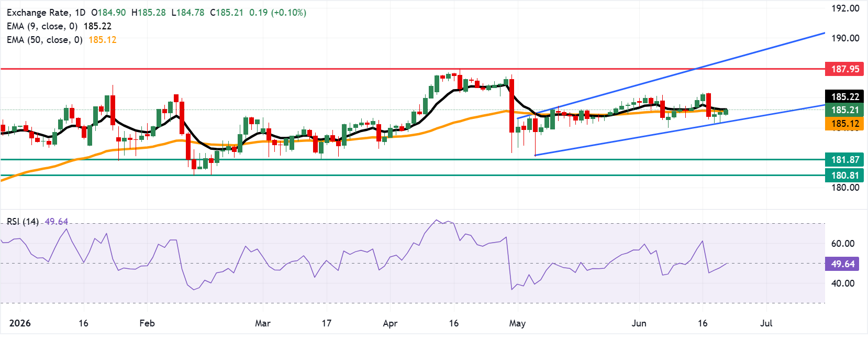Select the upper blue ascending channel trendline
Viewport: 868px width, 339px height.
pos(671,75)
